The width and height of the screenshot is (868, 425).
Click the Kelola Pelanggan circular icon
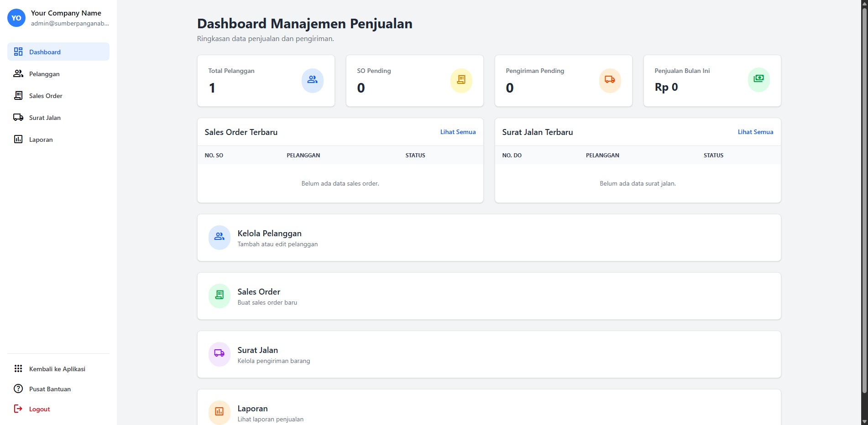click(219, 238)
